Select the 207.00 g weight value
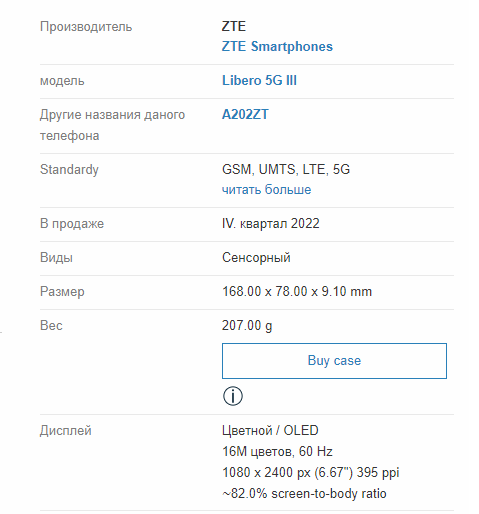 click(x=247, y=326)
